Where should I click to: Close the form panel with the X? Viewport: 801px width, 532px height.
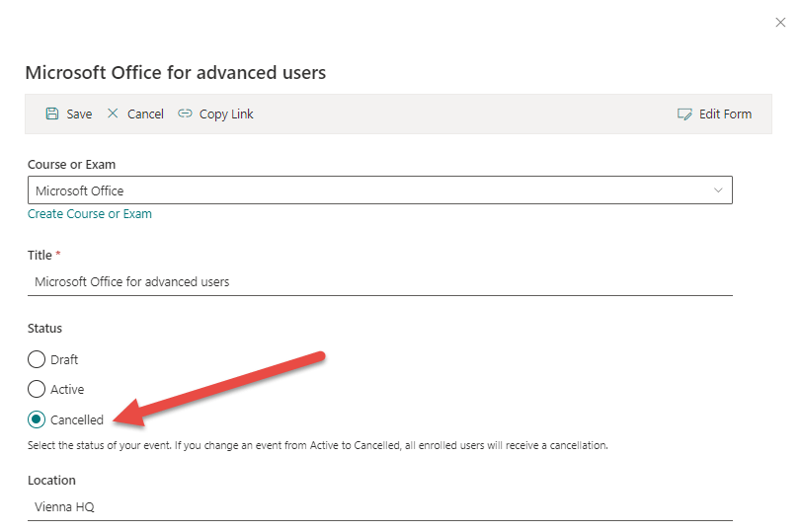[x=780, y=23]
